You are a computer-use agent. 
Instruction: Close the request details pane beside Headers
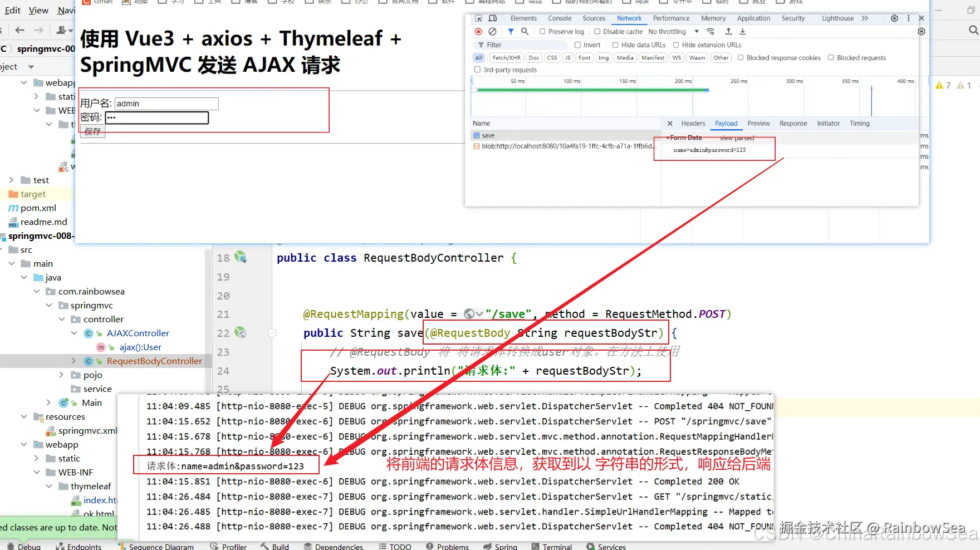(x=670, y=124)
